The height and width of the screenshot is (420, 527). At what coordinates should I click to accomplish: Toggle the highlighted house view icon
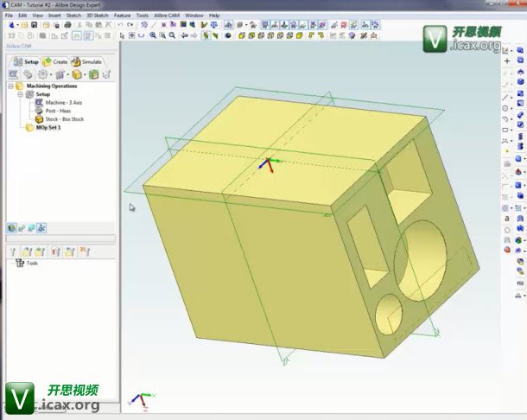[228, 25]
